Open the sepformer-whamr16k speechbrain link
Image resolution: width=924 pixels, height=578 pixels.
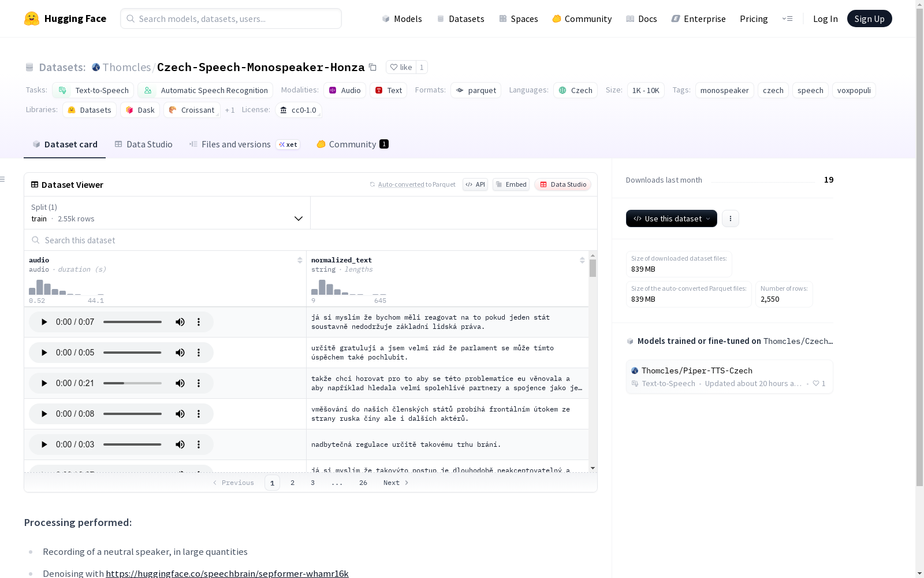(227, 573)
